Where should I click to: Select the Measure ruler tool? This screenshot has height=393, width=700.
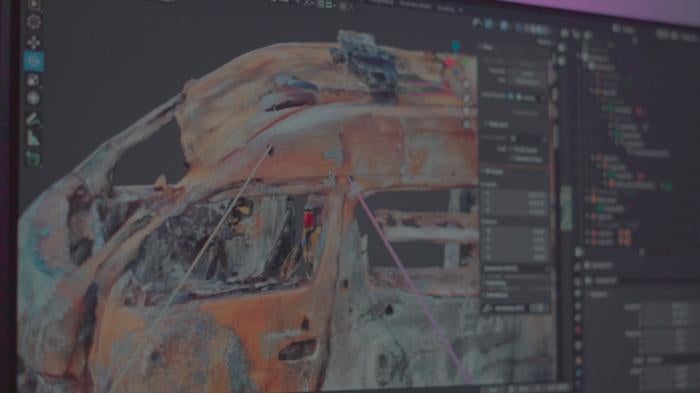coord(33,138)
